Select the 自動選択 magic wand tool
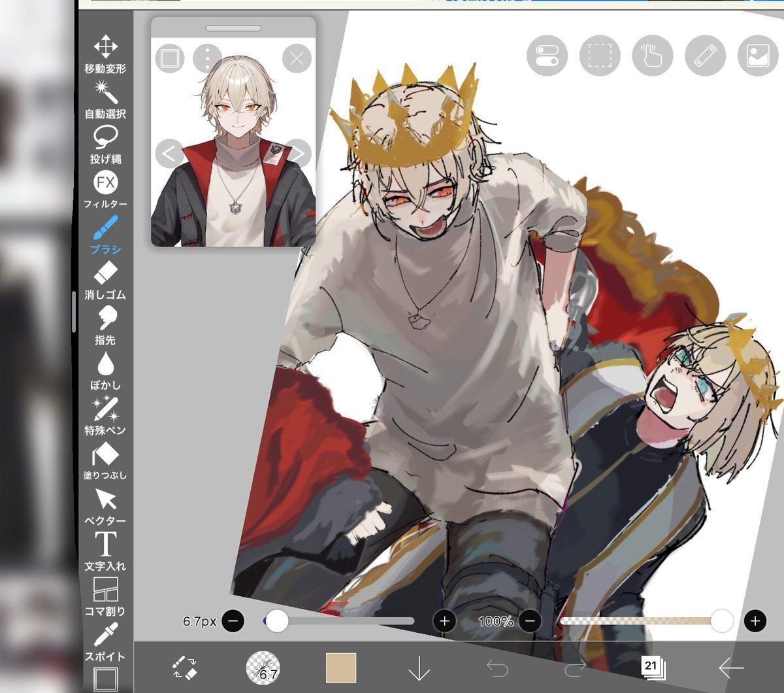 (105, 100)
